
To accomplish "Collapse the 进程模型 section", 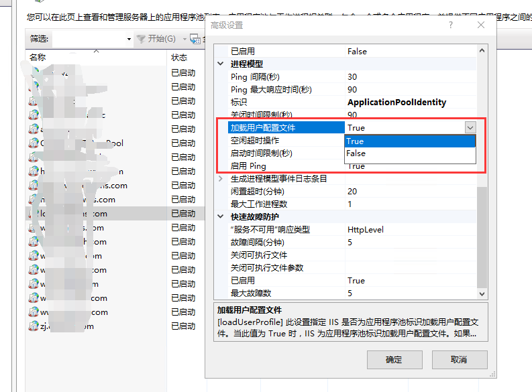I will 221,64.
